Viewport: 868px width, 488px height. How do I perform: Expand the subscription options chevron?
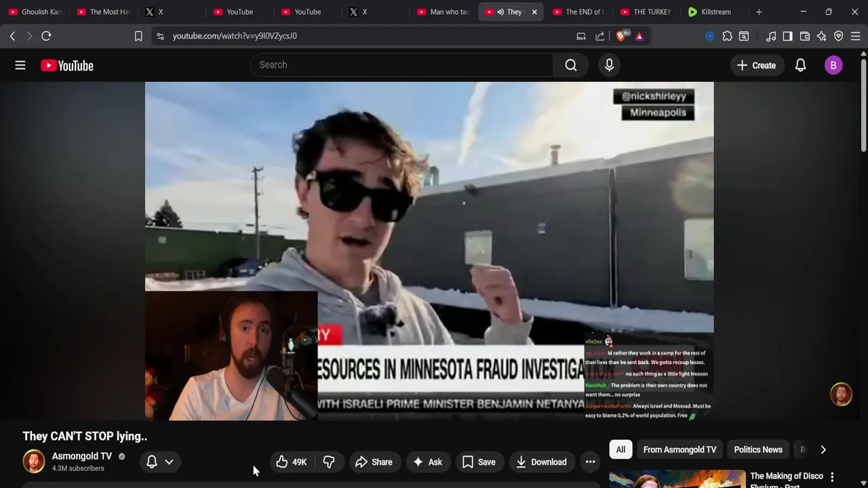pos(169,462)
